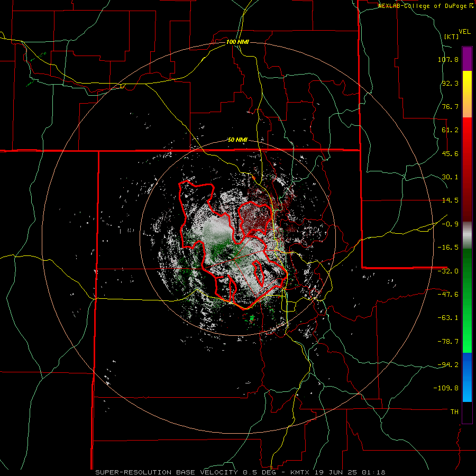The width and height of the screenshot is (476, 476).
Task: Click the 19 JUN 25 01:18 timestamp
Action: click(x=350, y=472)
